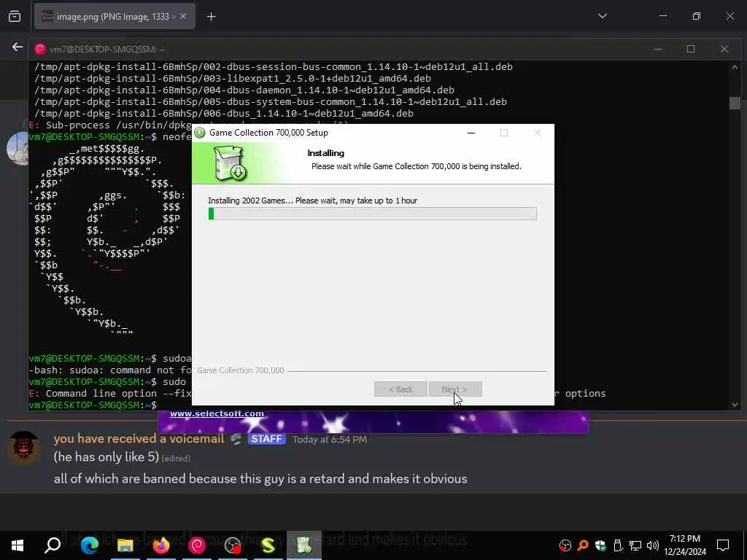This screenshot has width=747, height=560.
Task: Open network status tray icon
Action: pos(635,545)
